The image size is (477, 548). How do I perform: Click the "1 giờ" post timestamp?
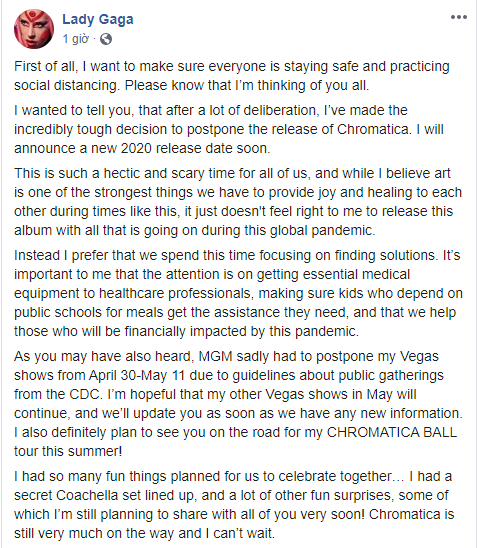(75, 39)
